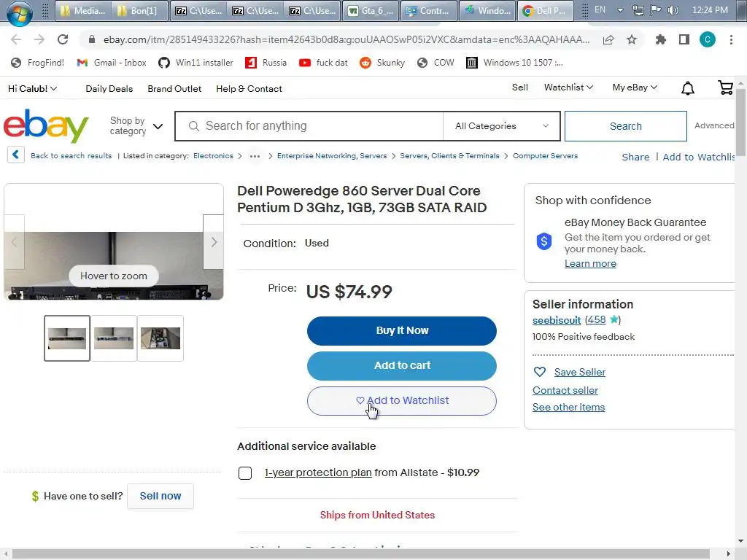Screen dimensions: 747x560
Task: Expand the All Categories dropdown
Action: tap(501, 126)
